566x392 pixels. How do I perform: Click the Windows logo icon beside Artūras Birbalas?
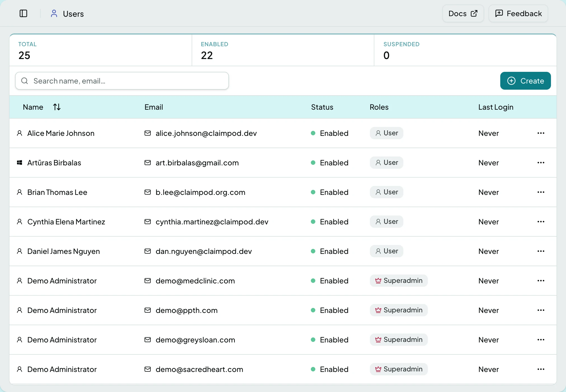coord(19,163)
